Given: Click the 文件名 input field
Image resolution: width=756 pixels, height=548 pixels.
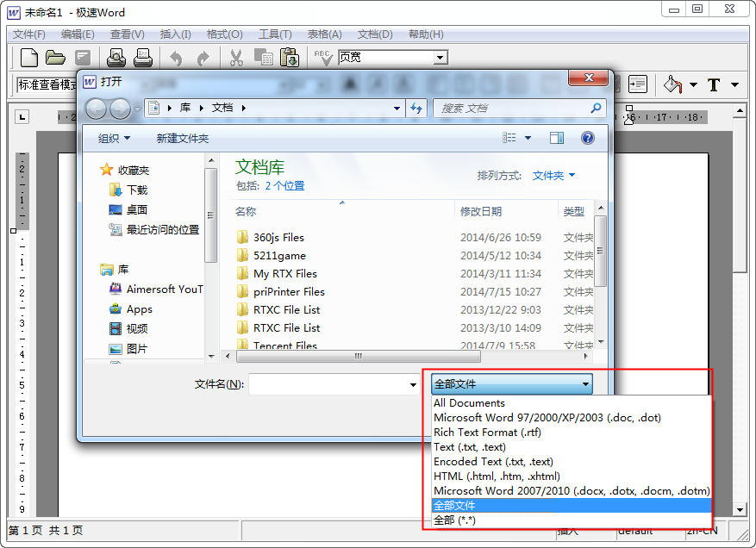Looking at the screenshot, I should click(328, 384).
